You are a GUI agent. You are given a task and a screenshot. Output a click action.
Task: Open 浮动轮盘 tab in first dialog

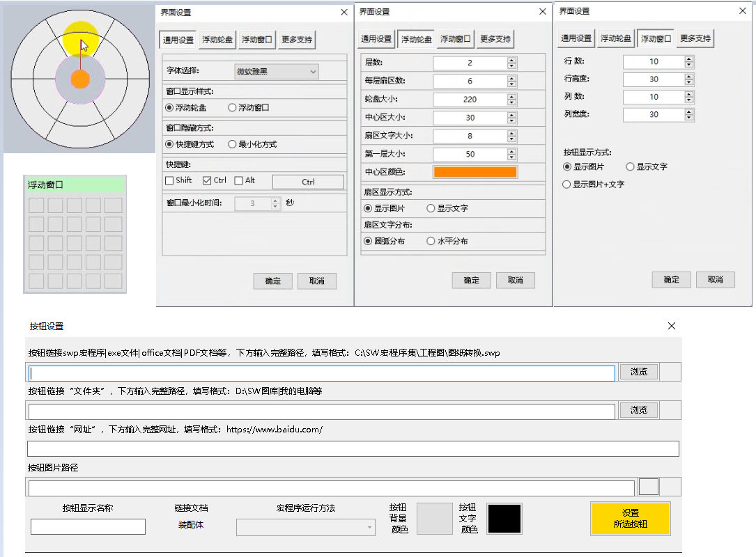coord(217,40)
